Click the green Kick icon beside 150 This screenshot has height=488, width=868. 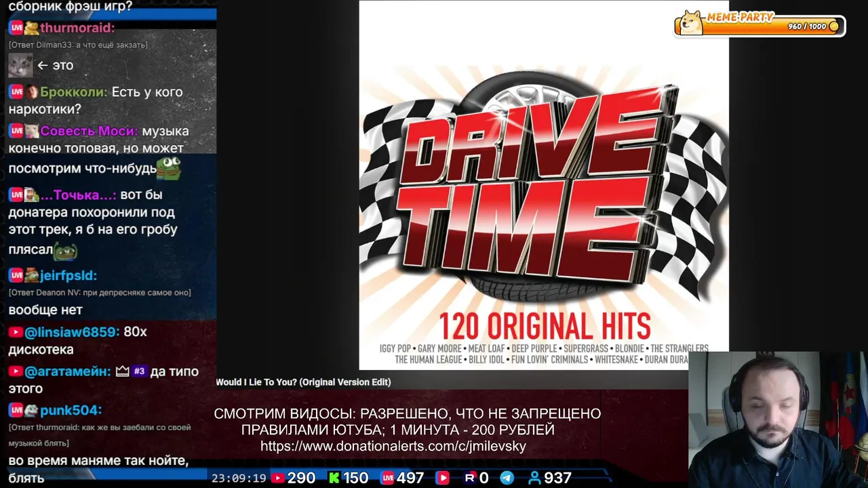(334, 479)
